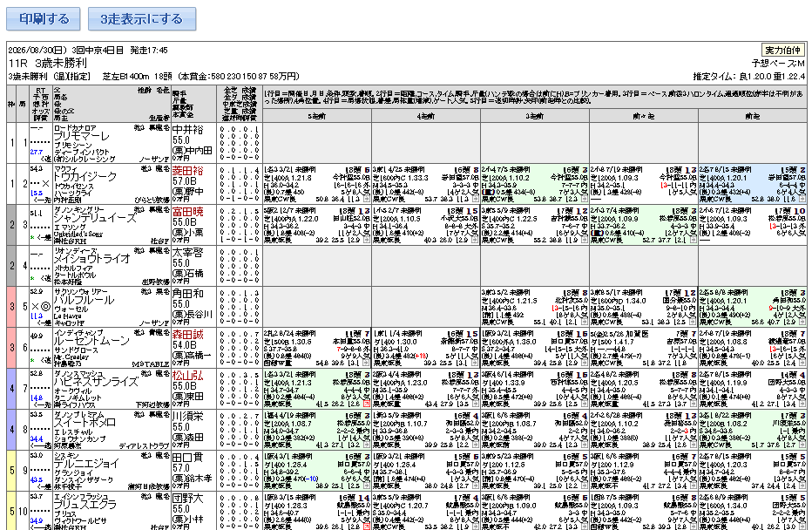
Task: Select jockey 中井裕 in horse 1's row
Action: click(x=187, y=130)
